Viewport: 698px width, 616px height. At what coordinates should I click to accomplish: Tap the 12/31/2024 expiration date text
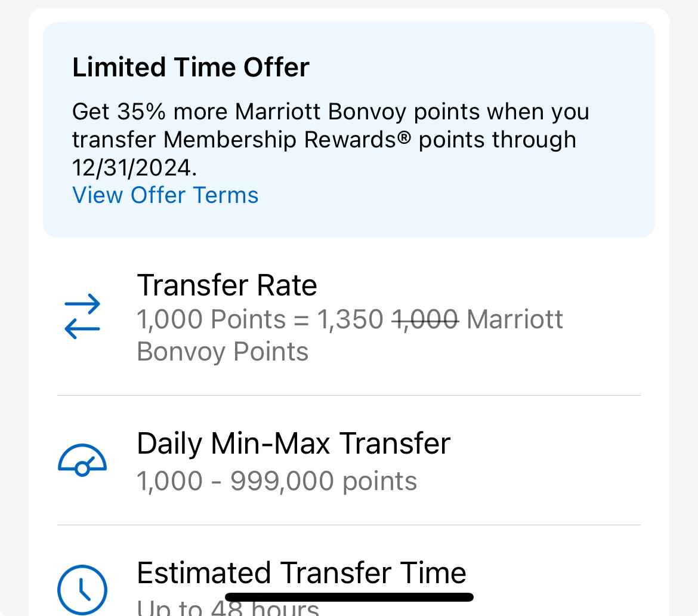tap(134, 168)
